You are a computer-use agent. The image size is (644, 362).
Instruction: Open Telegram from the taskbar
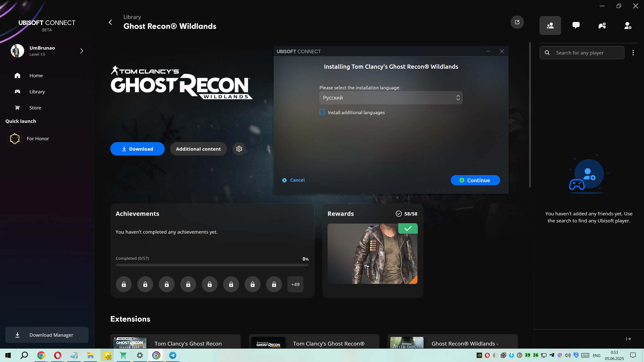tap(173, 355)
